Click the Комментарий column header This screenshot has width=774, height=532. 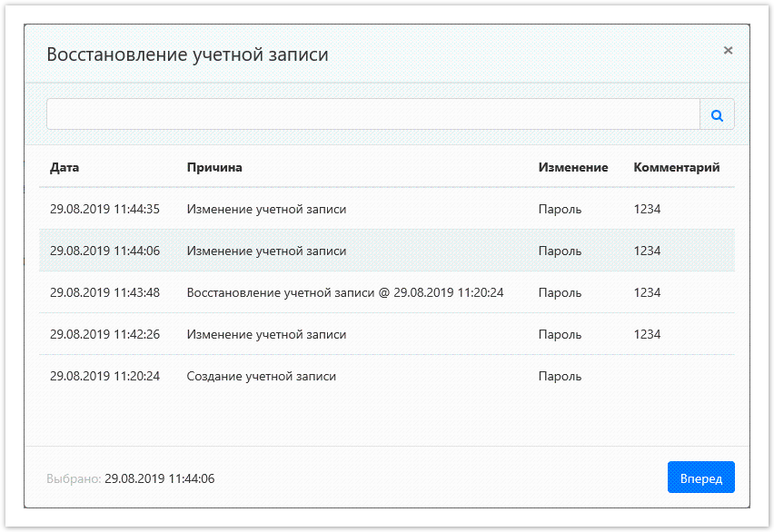pyautogui.click(x=676, y=168)
